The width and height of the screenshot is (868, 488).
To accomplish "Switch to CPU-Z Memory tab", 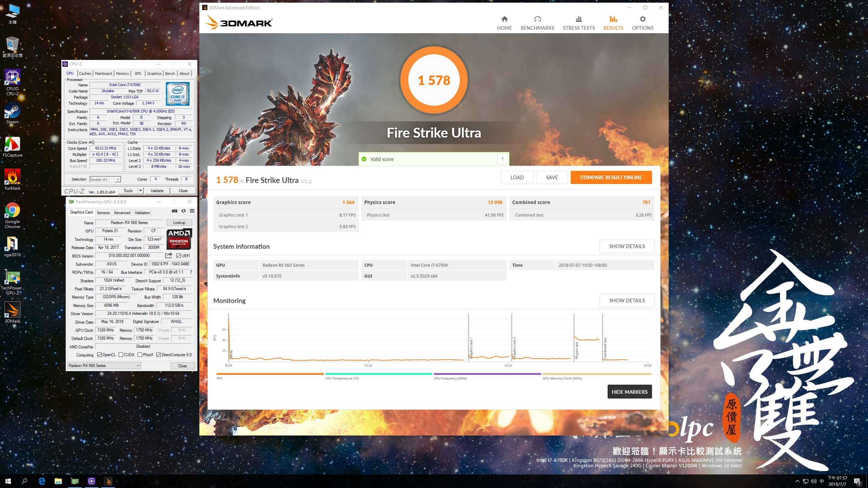I will (122, 74).
